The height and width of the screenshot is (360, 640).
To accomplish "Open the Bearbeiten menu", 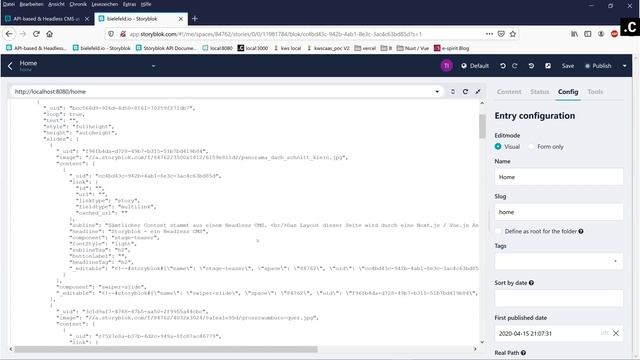I will click(31, 4).
